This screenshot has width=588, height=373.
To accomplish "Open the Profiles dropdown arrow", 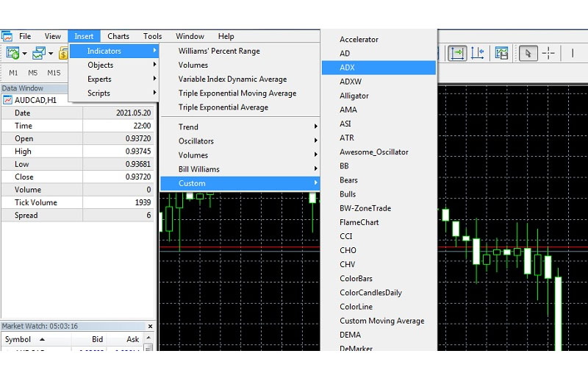I will click(x=51, y=53).
